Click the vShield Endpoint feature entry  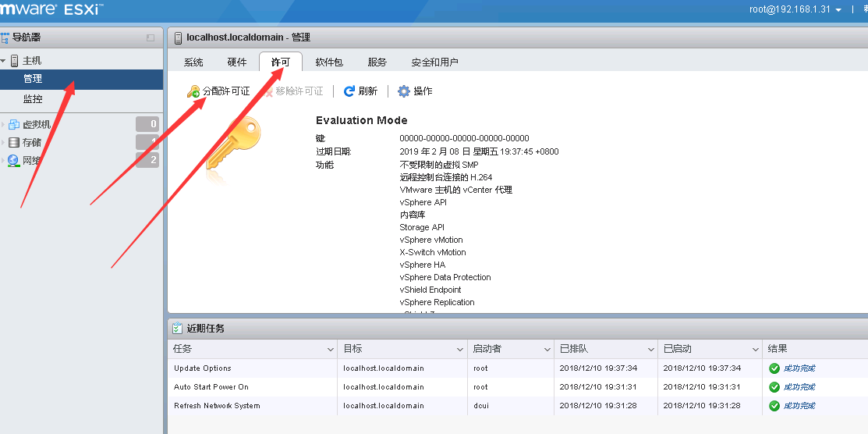[x=430, y=290]
